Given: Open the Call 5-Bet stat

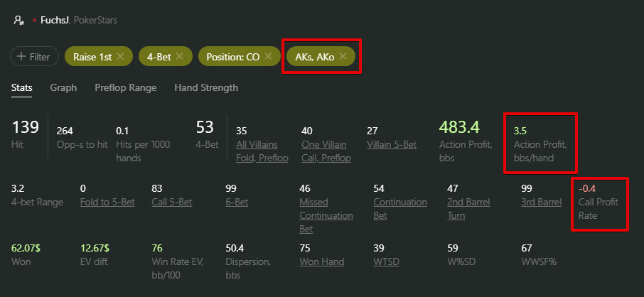Looking at the screenshot, I should point(172,202).
